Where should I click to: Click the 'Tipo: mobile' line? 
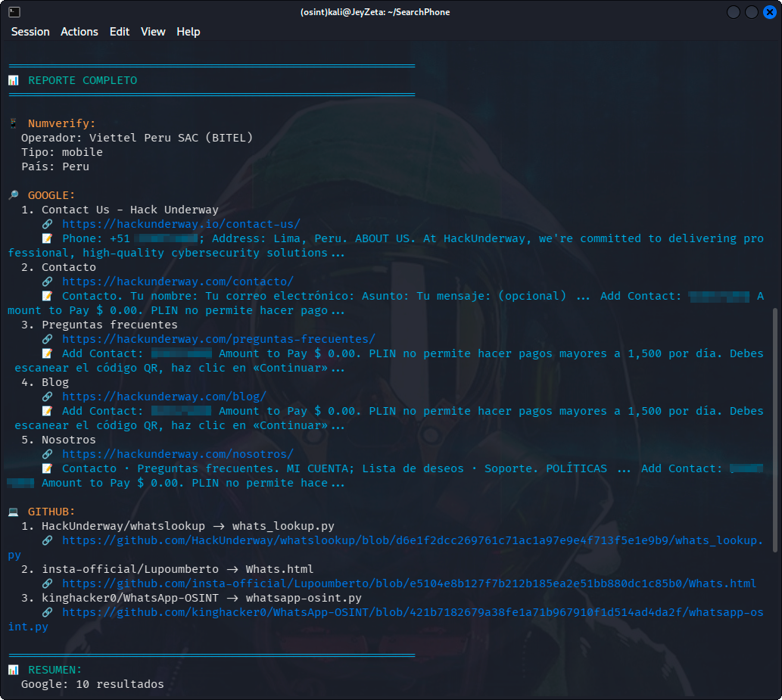pyautogui.click(x=62, y=152)
